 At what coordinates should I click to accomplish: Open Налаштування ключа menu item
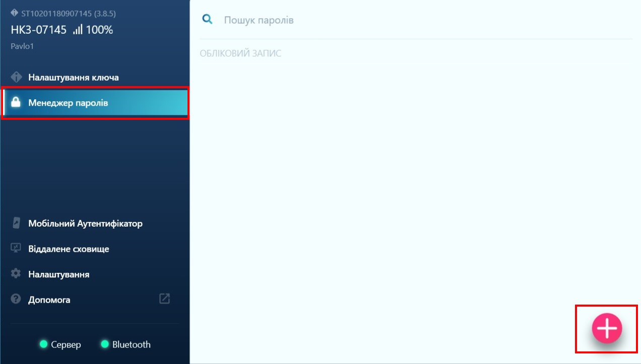coord(74,78)
